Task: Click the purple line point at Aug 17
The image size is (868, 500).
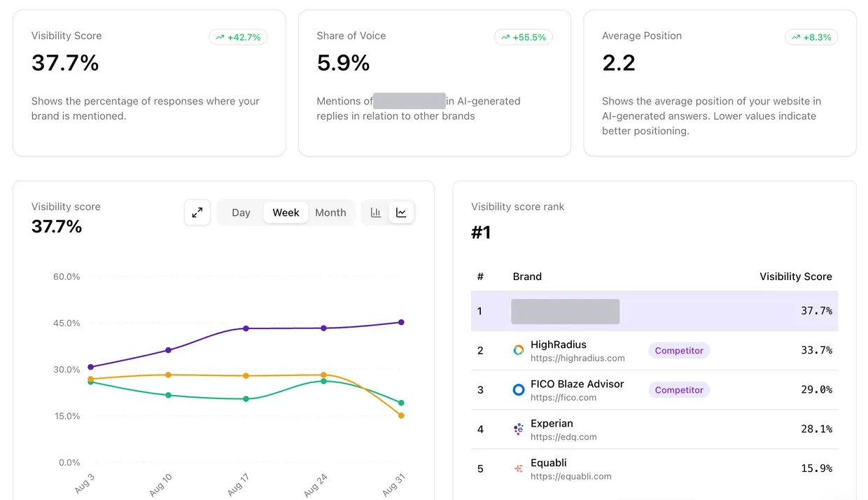Action: 246,328
